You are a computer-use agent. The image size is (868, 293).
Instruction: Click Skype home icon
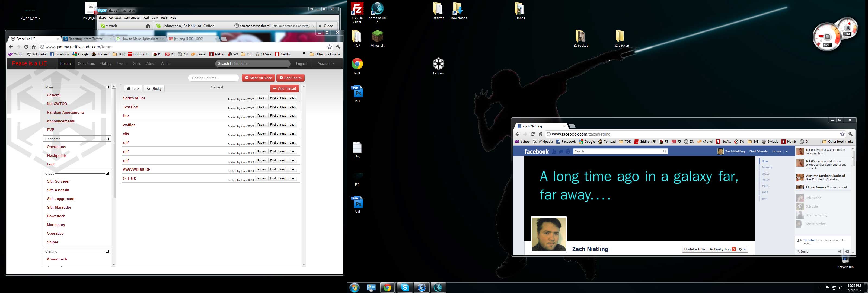point(148,26)
